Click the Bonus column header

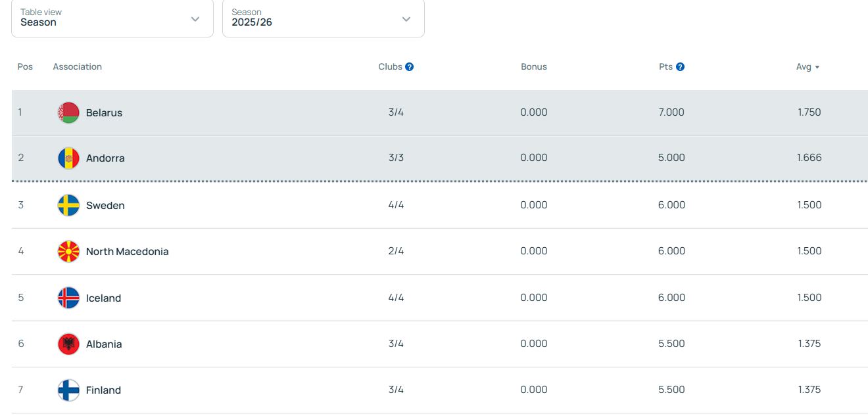tap(534, 67)
